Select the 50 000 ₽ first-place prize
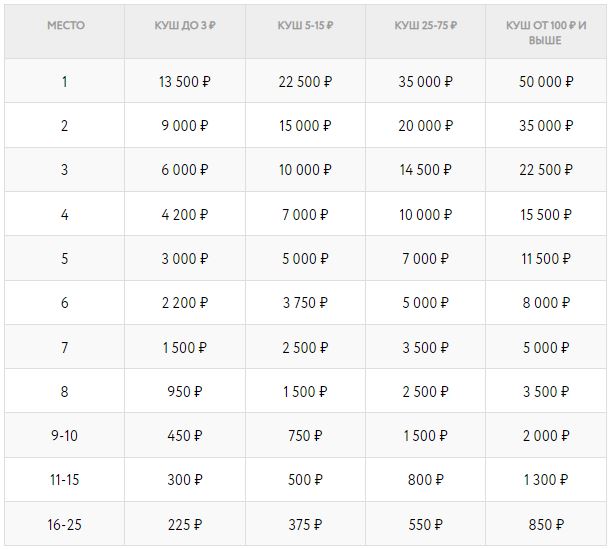The width and height of the screenshot is (610, 549). [x=546, y=82]
